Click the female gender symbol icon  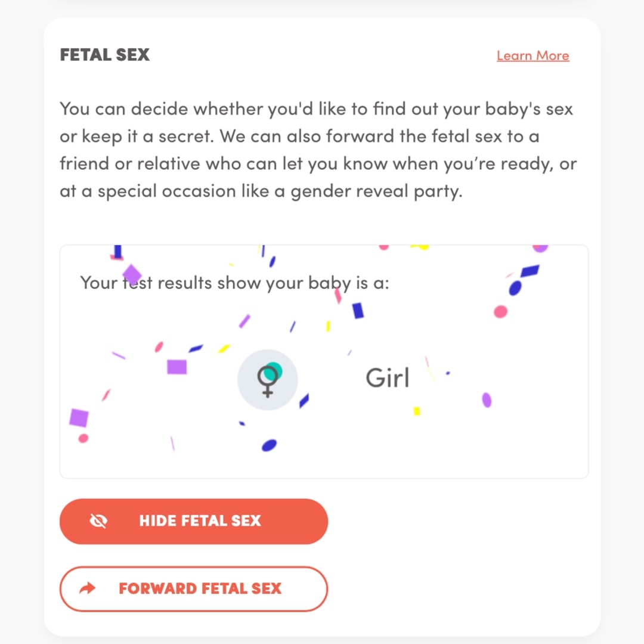[x=268, y=379]
